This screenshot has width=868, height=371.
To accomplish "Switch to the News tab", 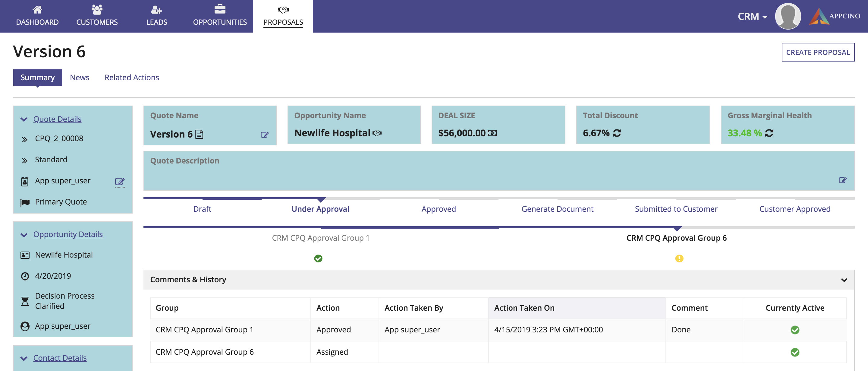I will 80,78.
